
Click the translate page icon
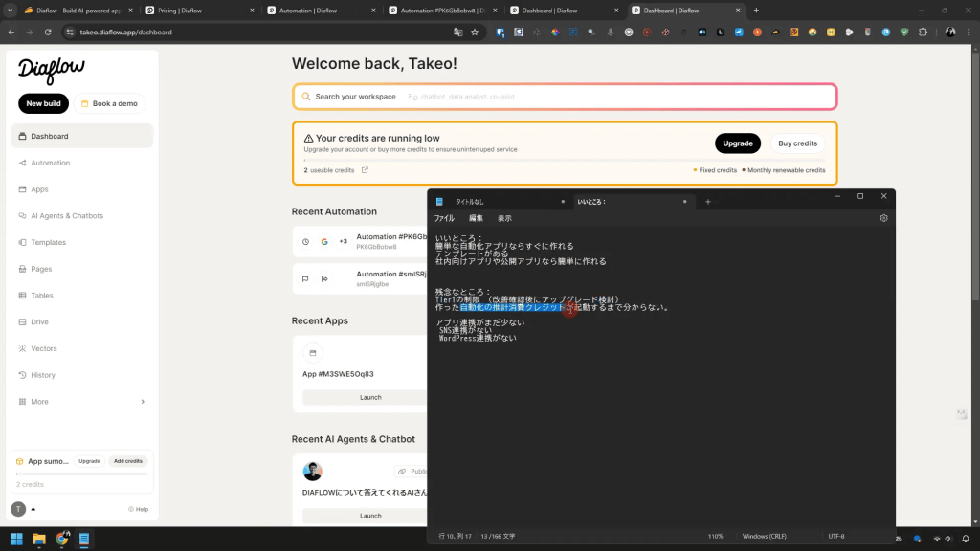458,32
